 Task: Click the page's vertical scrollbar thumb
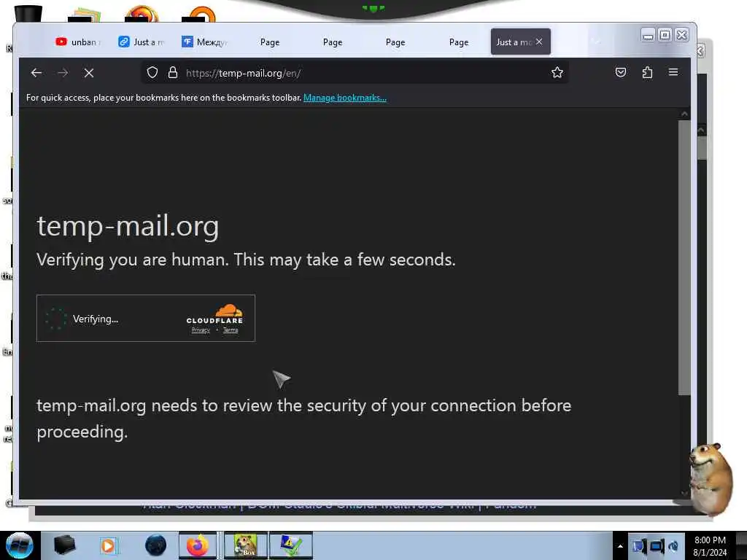[x=684, y=257]
